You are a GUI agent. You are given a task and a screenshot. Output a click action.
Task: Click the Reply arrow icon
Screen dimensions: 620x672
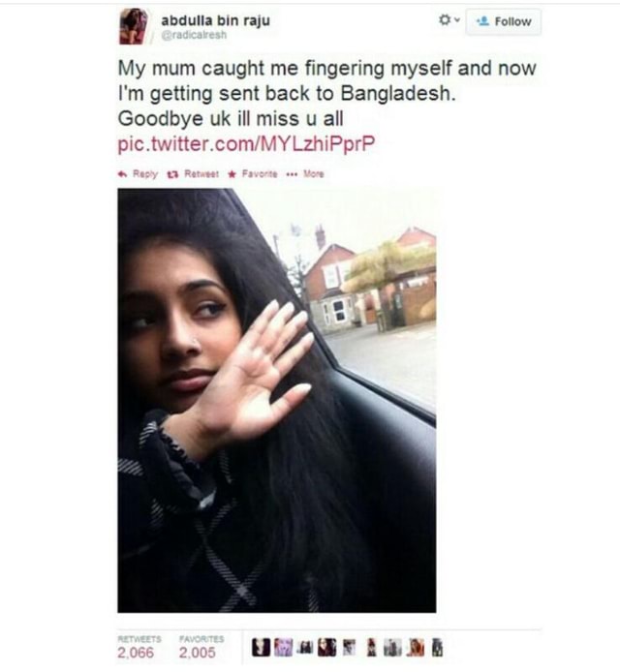coord(123,174)
